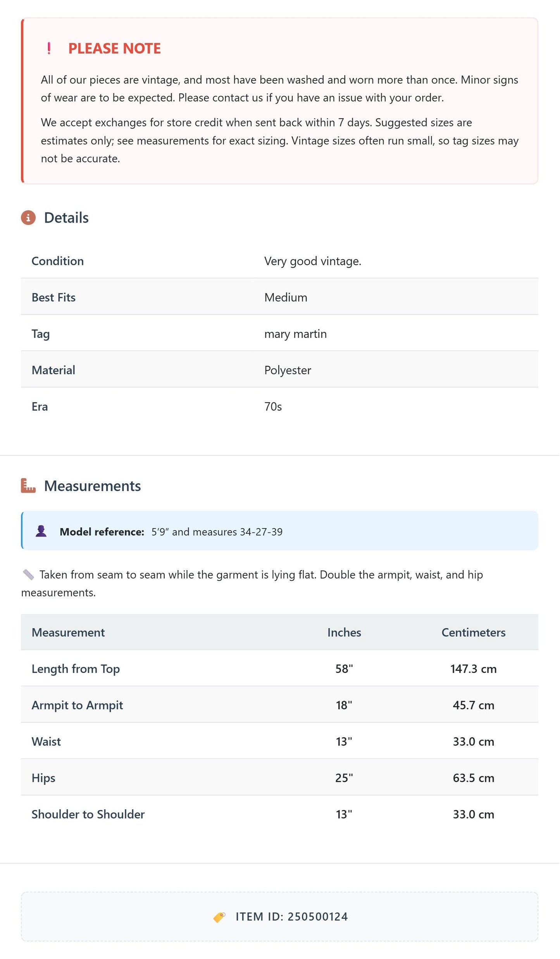Click the Details section heading

[x=66, y=218]
